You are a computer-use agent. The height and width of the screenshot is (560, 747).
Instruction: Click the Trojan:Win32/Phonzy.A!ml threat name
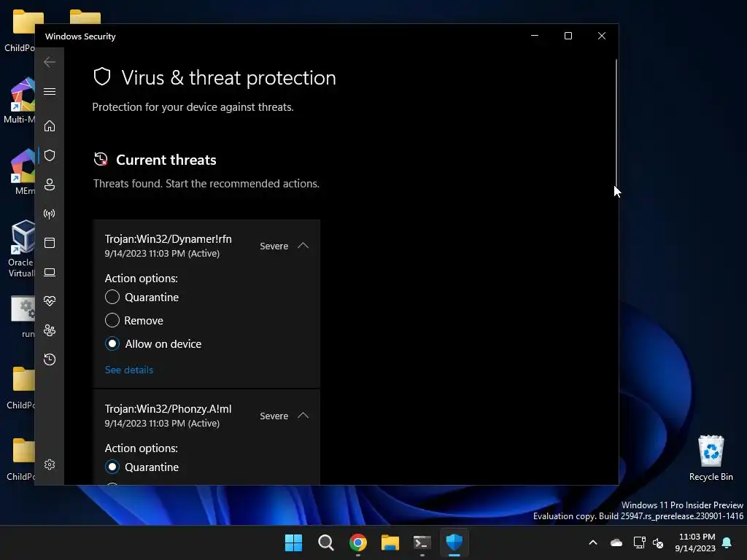click(x=169, y=409)
